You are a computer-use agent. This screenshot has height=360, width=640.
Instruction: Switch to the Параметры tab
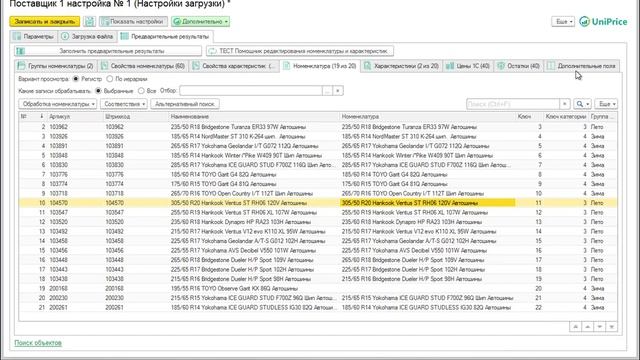coord(34,36)
